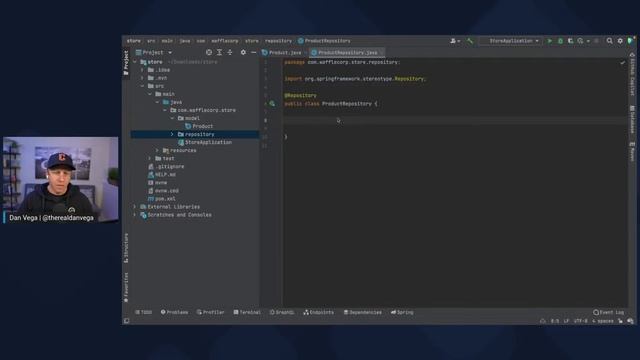Open the StoreApplication run configuration dropdown
The image size is (640, 360).
511,41
